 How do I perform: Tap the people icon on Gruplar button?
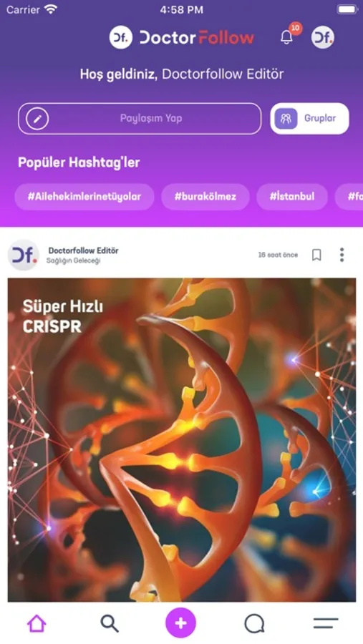pyautogui.click(x=286, y=119)
